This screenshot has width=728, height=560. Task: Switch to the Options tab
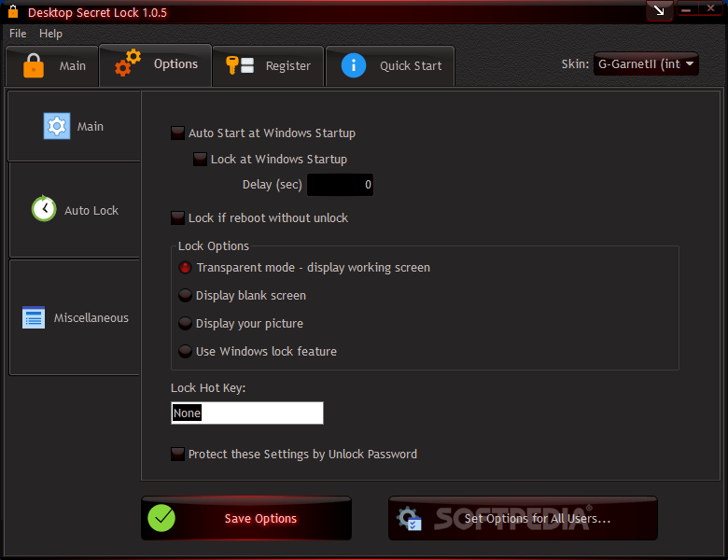(x=156, y=64)
